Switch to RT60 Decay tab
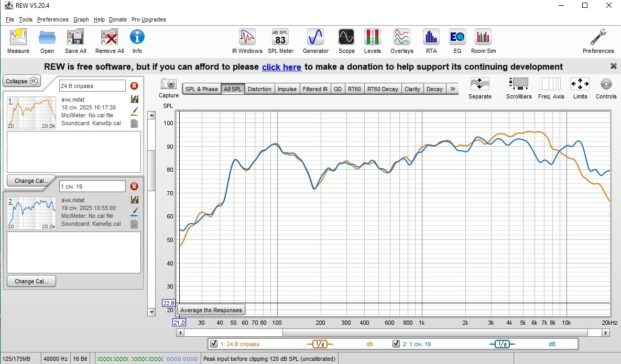This screenshot has width=621, height=364. pyautogui.click(x=383, y=89)
